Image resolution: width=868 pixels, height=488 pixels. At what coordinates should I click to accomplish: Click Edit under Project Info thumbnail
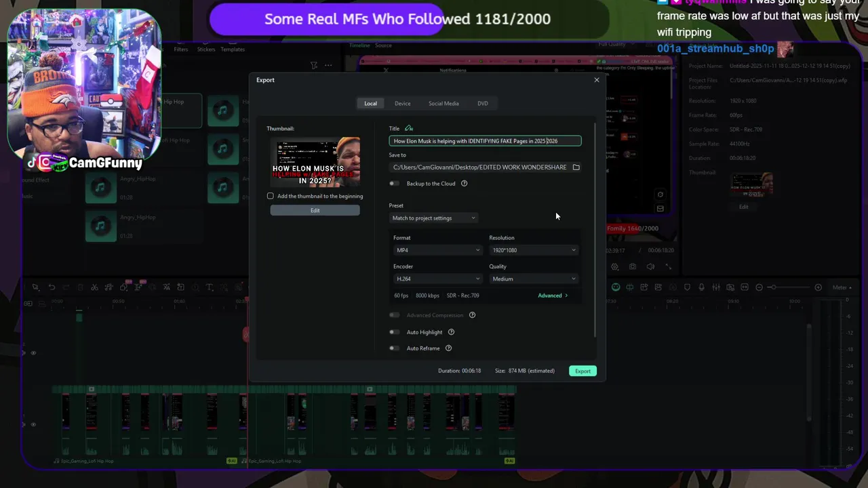[744, 207]
